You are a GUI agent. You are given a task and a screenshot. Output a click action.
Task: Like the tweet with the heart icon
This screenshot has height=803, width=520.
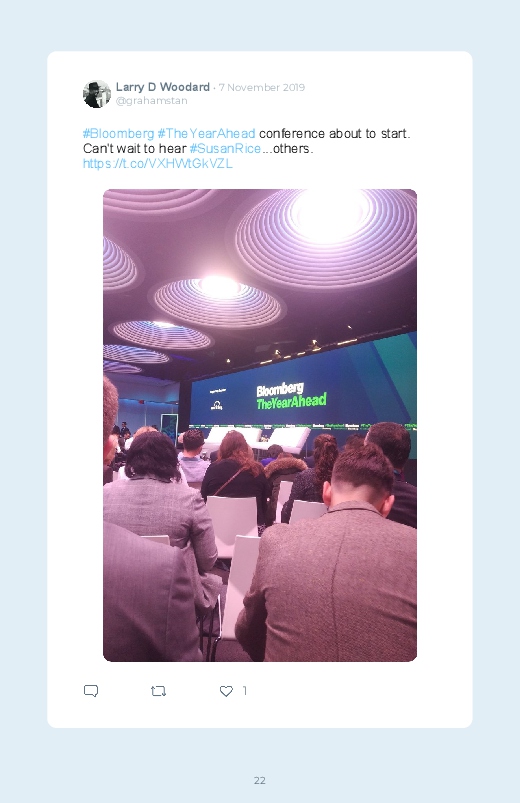[226, 691]
